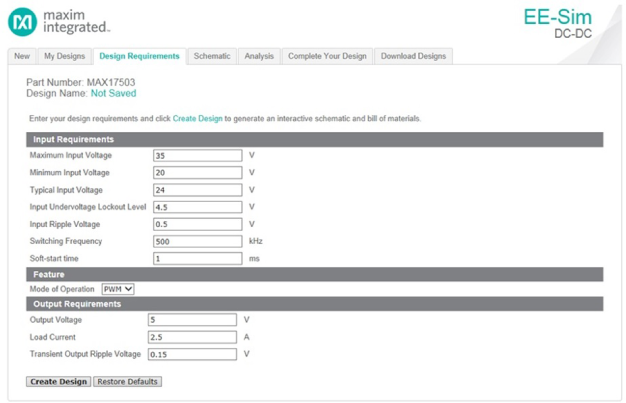Open Complete Your Design tab
Screen dimensions: 626x403
(327, 56)
